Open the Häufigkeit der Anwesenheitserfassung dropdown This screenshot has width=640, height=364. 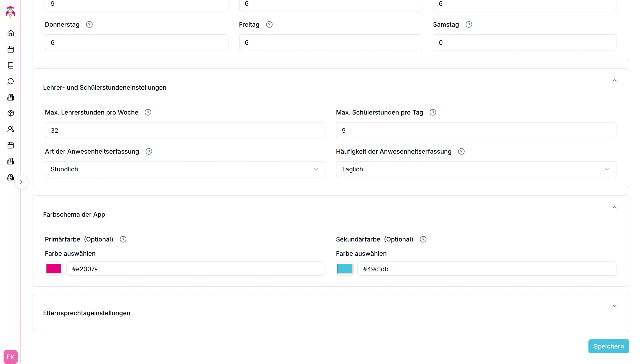(x=476, y=169)
